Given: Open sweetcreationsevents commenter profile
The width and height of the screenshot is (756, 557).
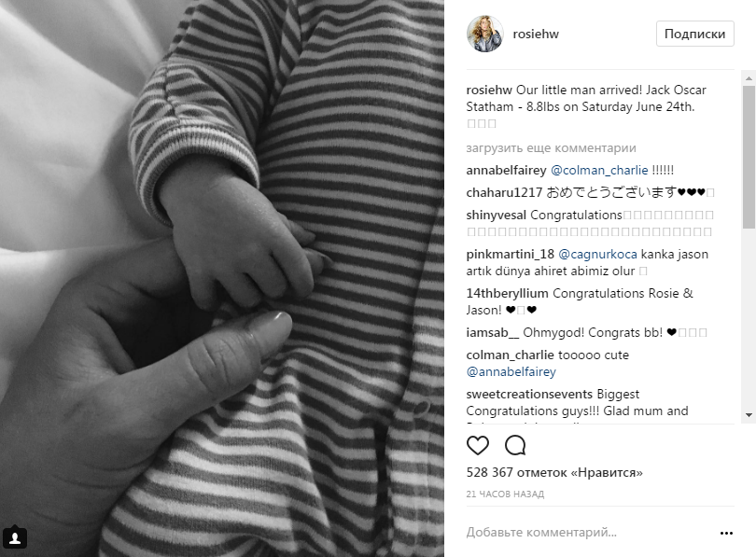Looking at the screenshot, I should 529,394.
